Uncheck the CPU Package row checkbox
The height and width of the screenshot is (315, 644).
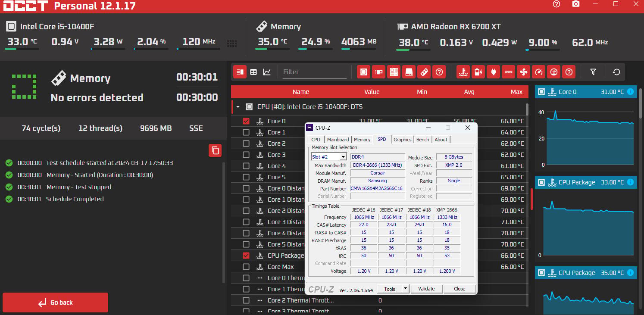(246, 256)
